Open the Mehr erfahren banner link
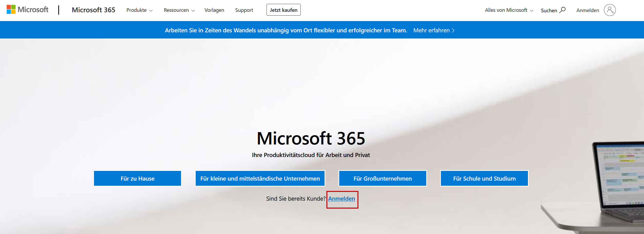This screenshot has height=234, width=644. click(x=434, y=30)
